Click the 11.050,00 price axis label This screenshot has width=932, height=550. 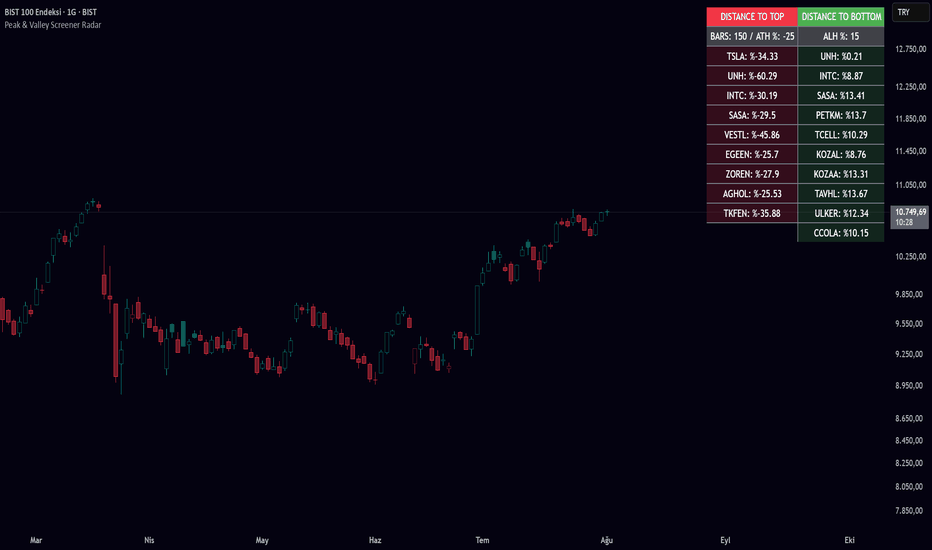911,185
